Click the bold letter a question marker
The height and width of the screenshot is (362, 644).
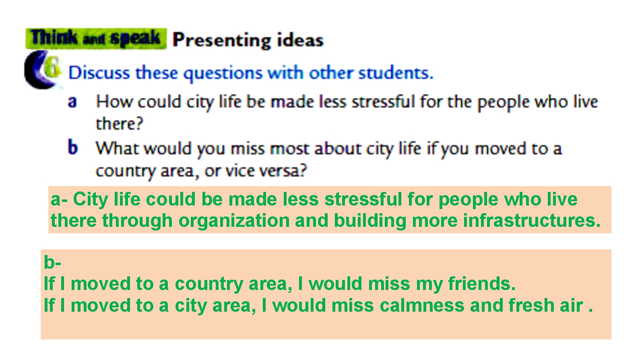(x=72, y=102)
